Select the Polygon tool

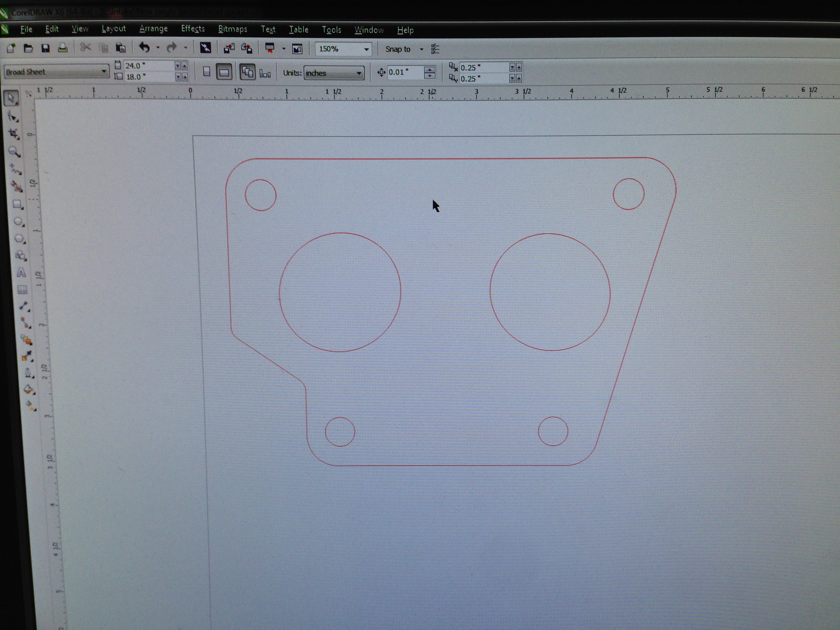(x=20, y=239)
